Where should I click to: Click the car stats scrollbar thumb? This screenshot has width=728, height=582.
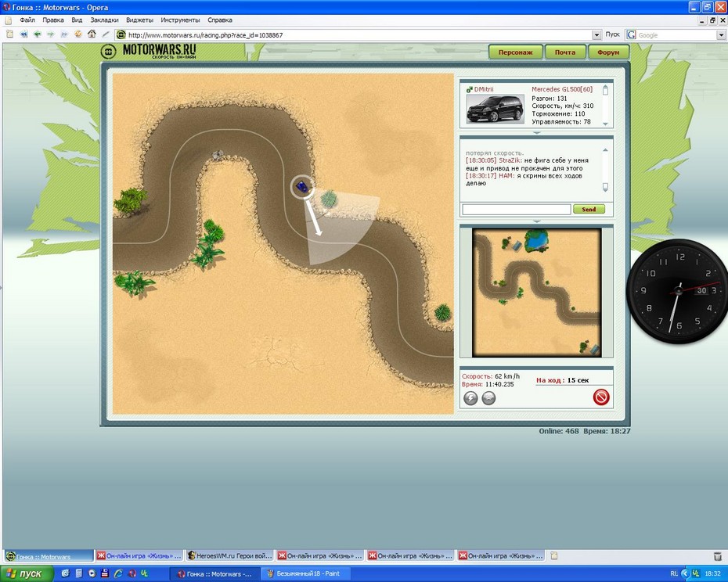(605, 91)
